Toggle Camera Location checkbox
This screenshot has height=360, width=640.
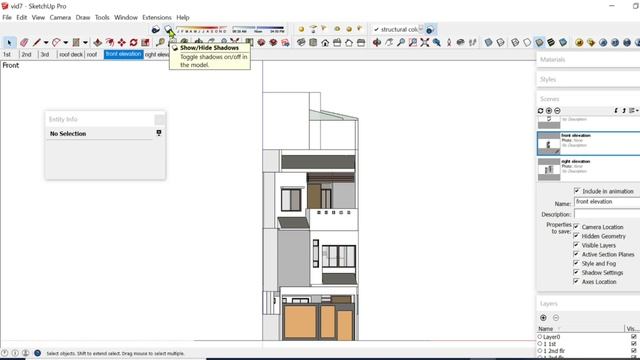coord(576,226)
